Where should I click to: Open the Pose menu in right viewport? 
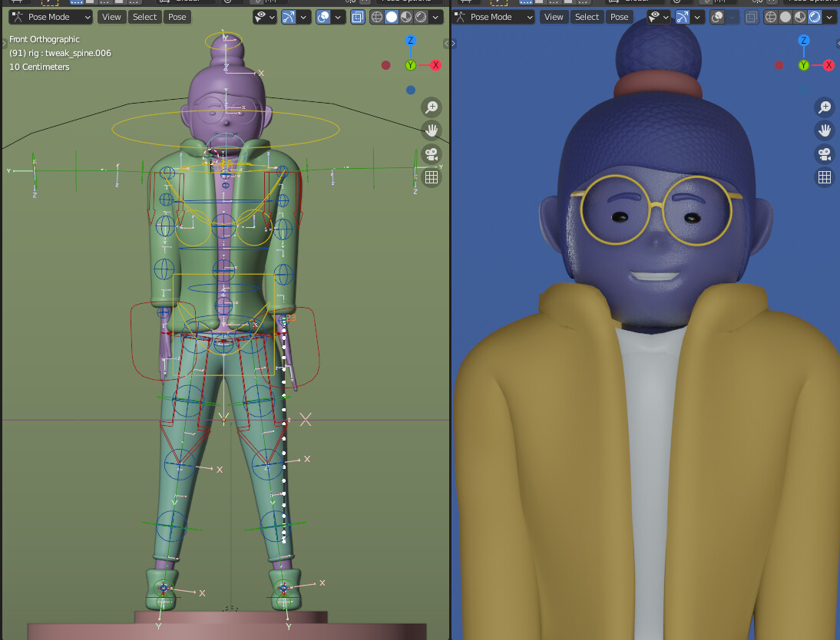620,16
